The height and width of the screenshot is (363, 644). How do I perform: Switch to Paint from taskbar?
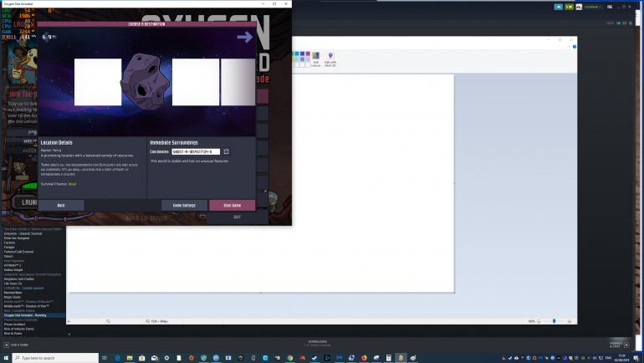(413, 358)
